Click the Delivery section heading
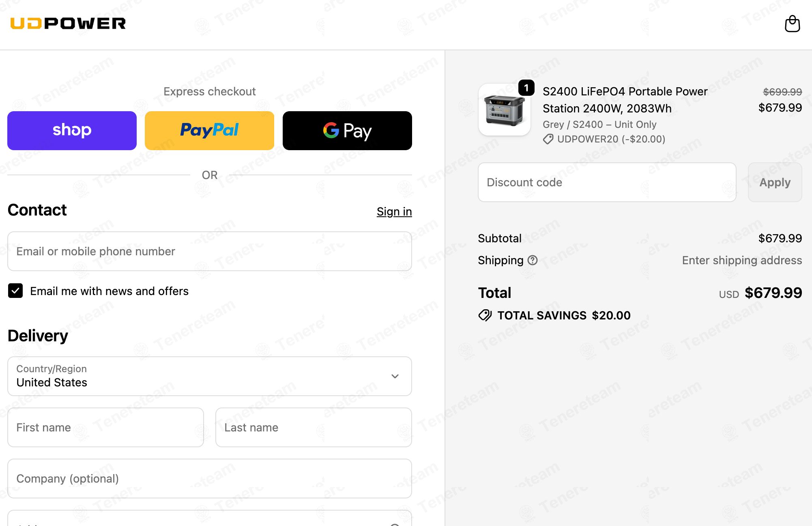This screenshot has height=526, width=812. [x=38, y=336]
